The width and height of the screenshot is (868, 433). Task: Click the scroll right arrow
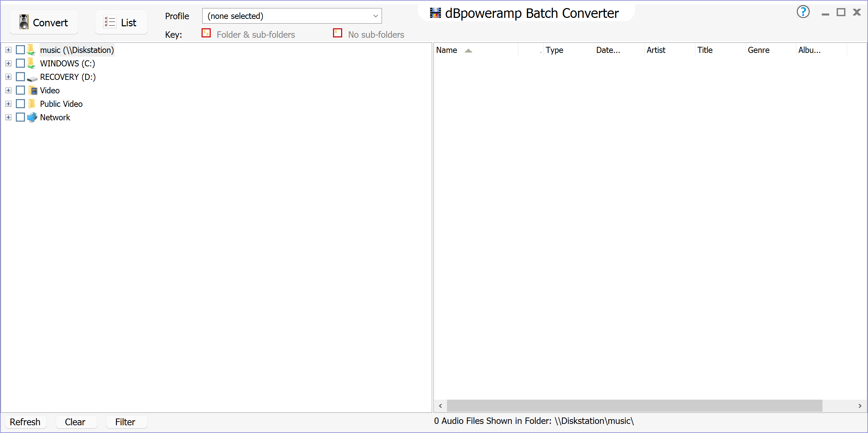860,406
